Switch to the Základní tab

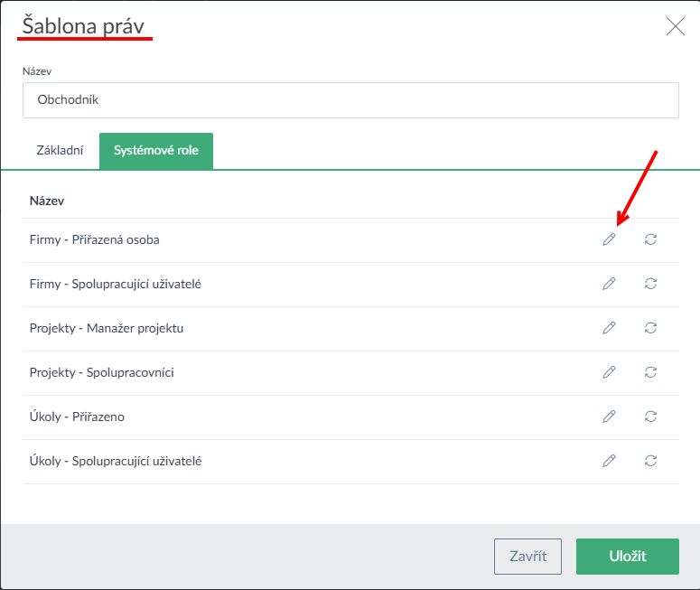coord(61,151)
